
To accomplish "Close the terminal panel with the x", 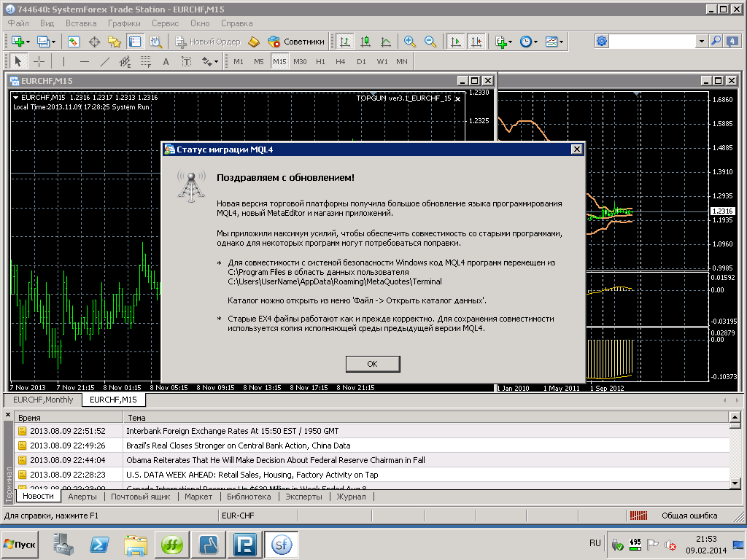I will [7, 415].
